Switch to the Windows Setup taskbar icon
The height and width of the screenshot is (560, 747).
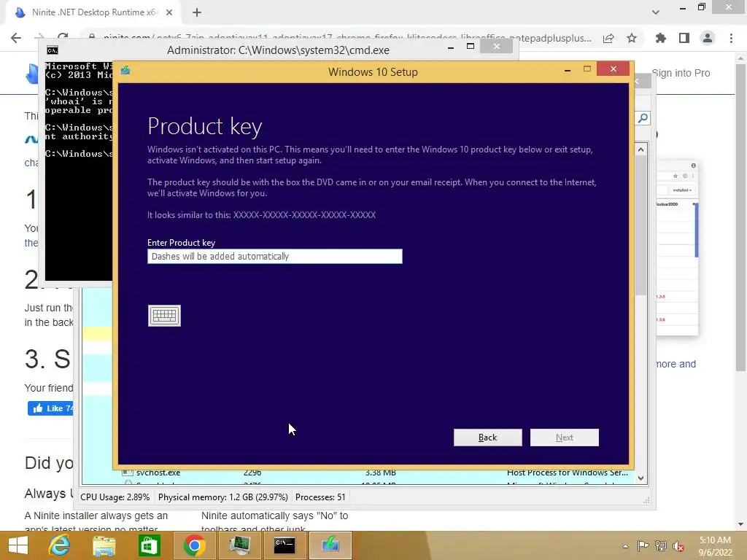pos(330,545)
